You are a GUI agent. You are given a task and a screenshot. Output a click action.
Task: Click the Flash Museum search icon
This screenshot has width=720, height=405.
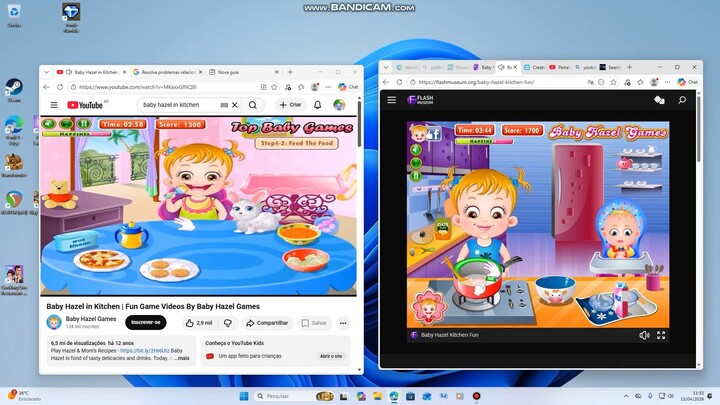coord(682,100)
